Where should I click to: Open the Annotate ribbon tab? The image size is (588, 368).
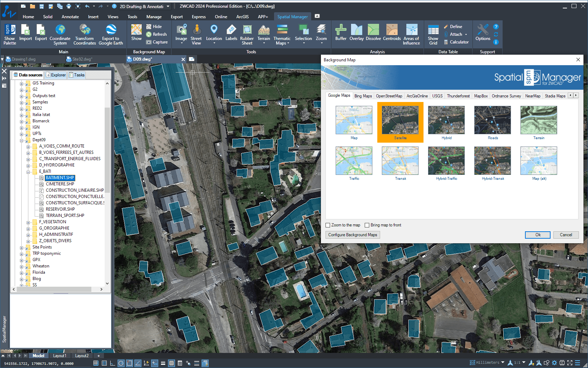pos(70,17)
